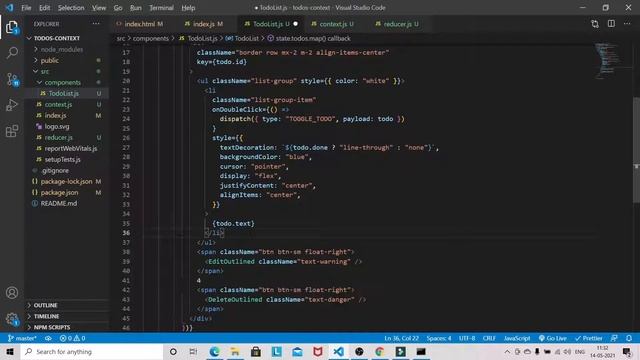Open the Accounts menu icon
Screen dimensions: 640x360
click(x=12, y=293)
